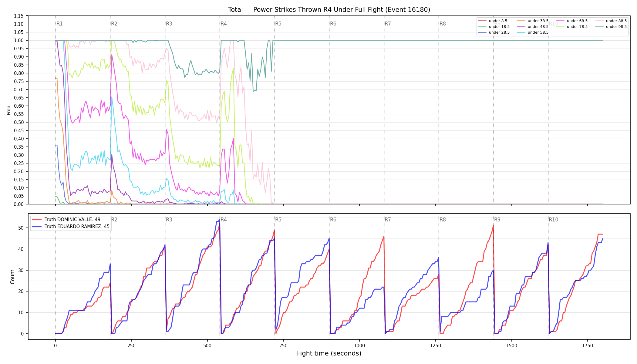Screen dimensions: 637x364
Task: Click the 'Count' y-axis label
Action: (x=12, y=277)
